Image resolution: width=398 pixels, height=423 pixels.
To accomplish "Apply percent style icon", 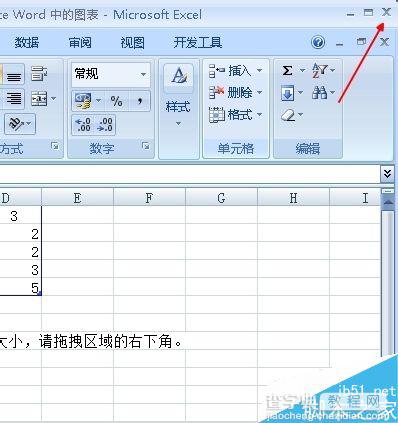I will tap(116, 101).
